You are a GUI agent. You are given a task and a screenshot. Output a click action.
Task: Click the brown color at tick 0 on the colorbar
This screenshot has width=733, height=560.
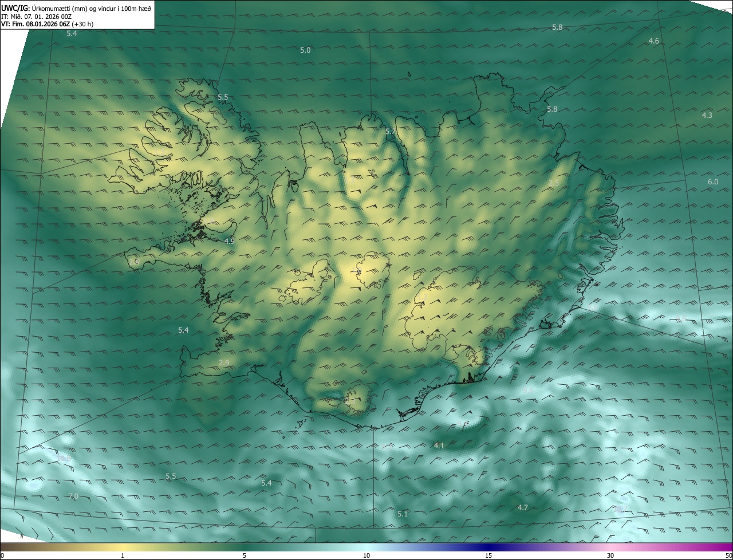tap(3, 547)
